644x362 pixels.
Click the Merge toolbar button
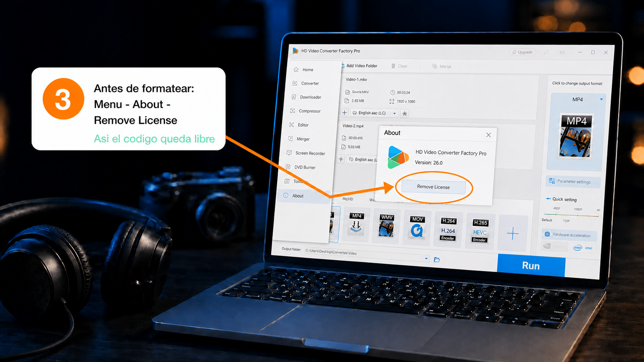click(442, 67)
